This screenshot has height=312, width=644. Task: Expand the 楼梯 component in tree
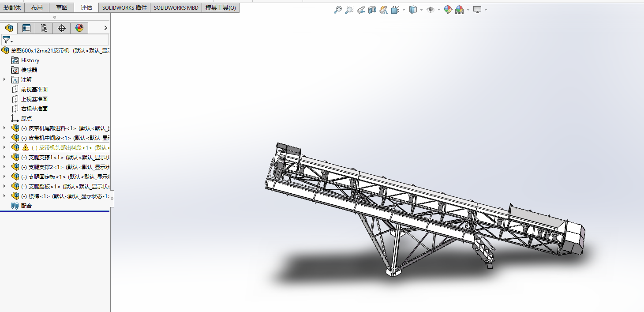pos(4,196)
